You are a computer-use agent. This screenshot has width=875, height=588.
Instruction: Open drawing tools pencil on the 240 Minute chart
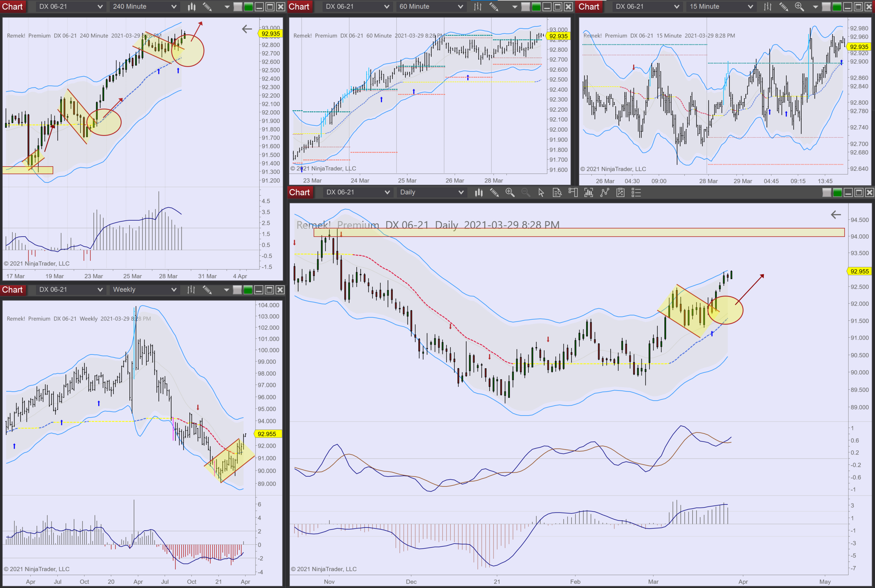point(207,6)
